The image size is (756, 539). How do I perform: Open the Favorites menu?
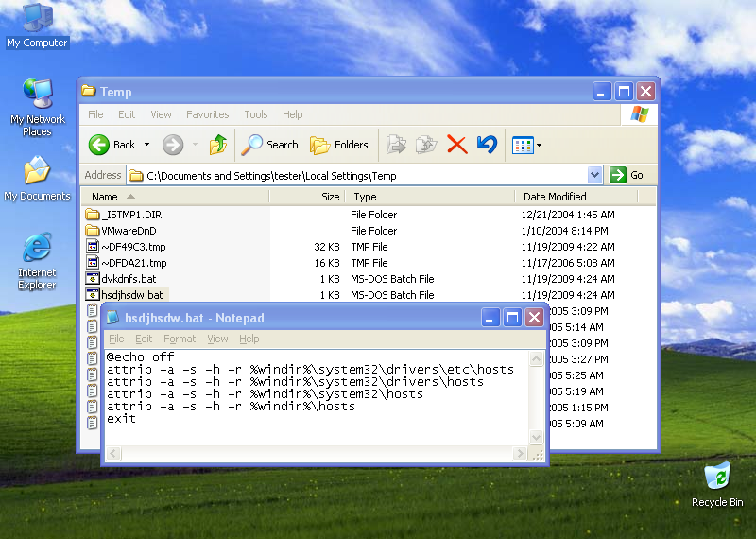pos(207,114)
